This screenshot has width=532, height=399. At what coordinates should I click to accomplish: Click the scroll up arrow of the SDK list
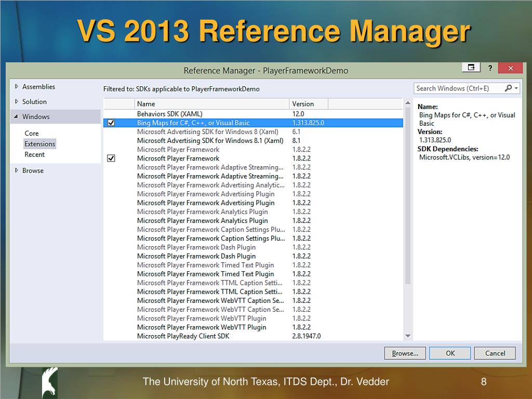(408, 102)
